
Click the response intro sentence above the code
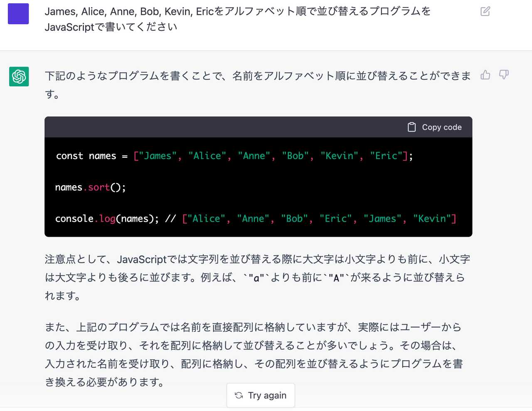[x=258, y=84]
